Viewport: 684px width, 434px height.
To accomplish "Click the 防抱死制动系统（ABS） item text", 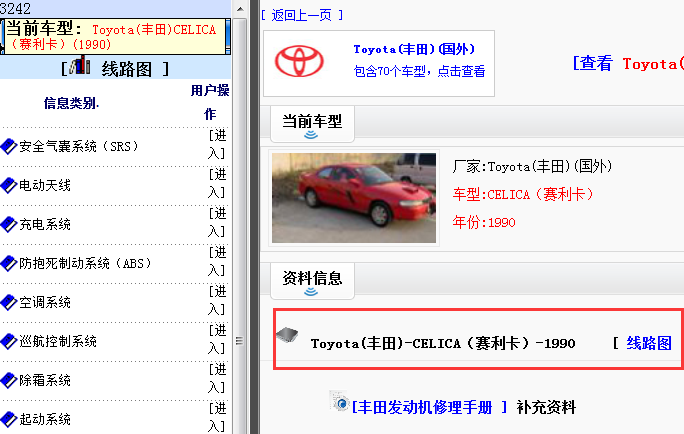I will [x=86, y=263].
